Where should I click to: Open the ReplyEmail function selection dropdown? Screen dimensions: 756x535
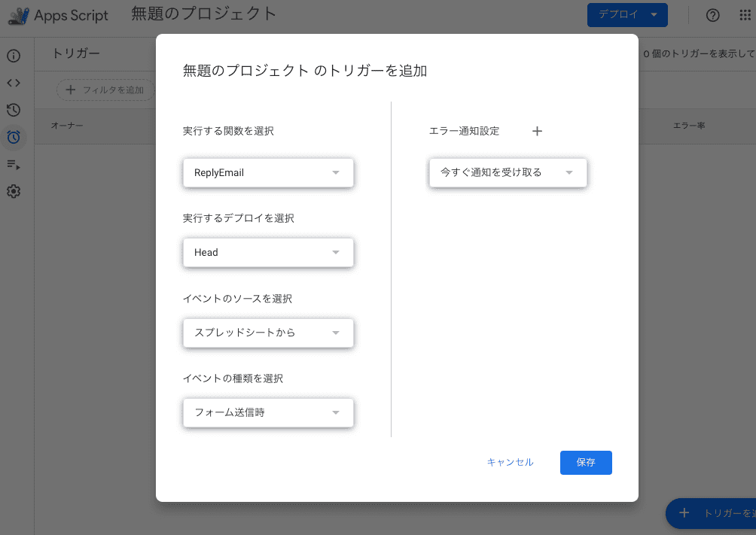(x=267, y=172)
